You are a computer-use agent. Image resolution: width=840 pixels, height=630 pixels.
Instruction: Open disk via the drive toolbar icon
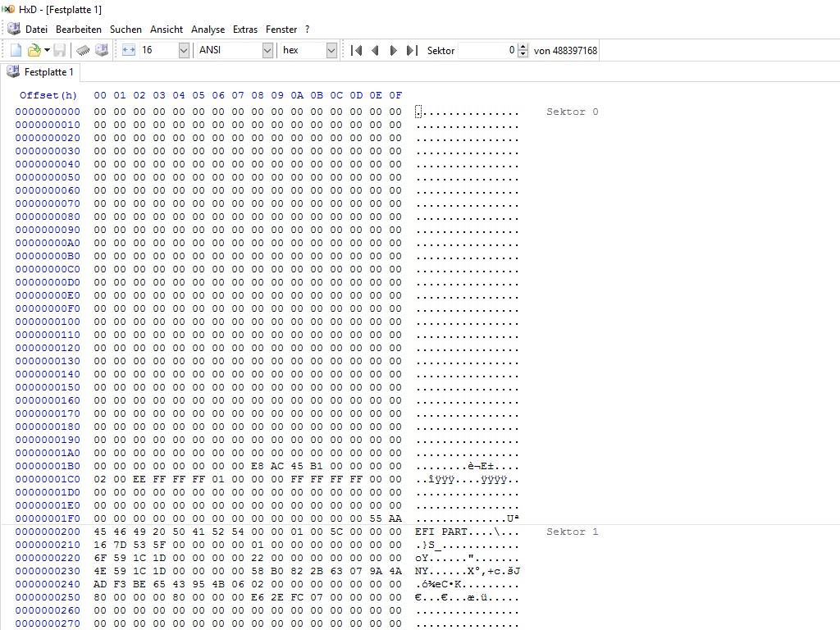tap(101, 50)
